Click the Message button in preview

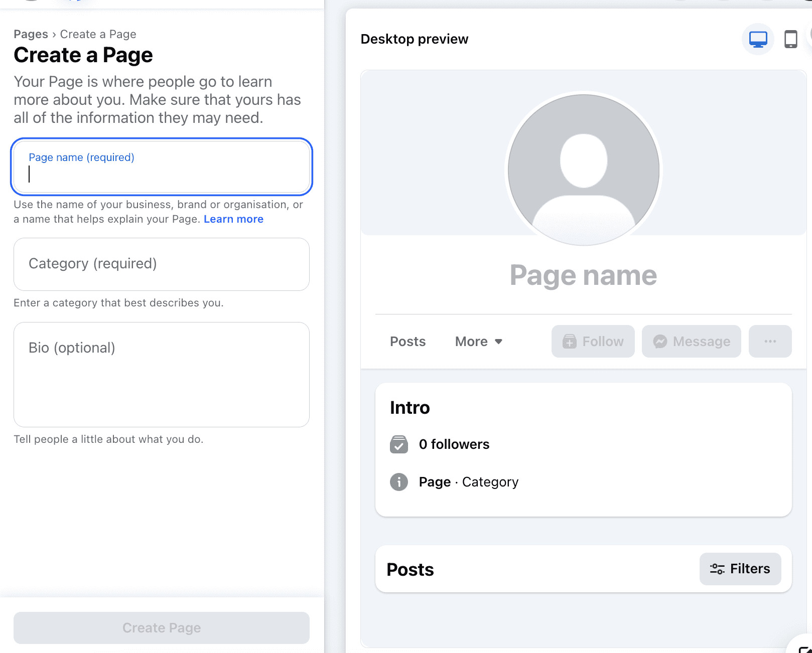point(691,342)
